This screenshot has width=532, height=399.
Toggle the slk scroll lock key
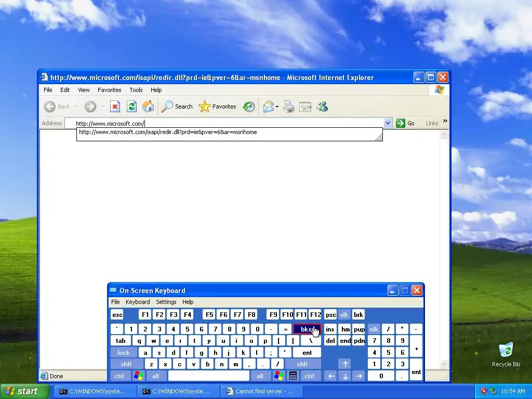point(344,314)
